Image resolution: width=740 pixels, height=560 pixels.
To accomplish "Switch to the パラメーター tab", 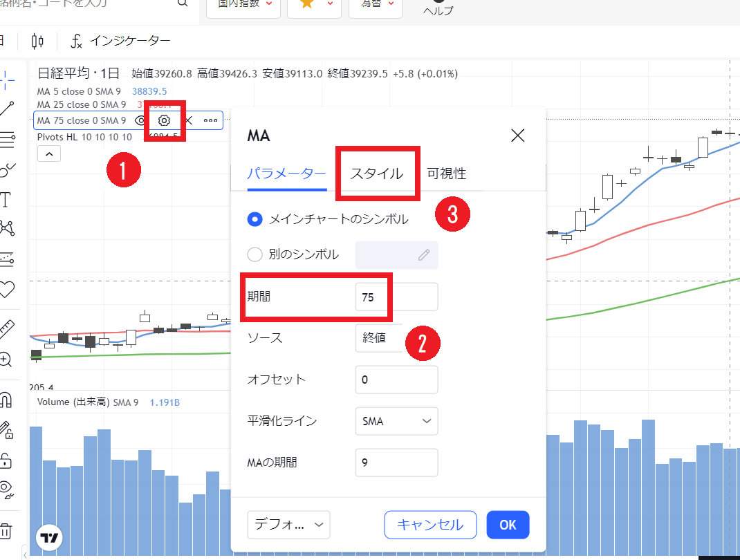I will (x=287, y=174).
